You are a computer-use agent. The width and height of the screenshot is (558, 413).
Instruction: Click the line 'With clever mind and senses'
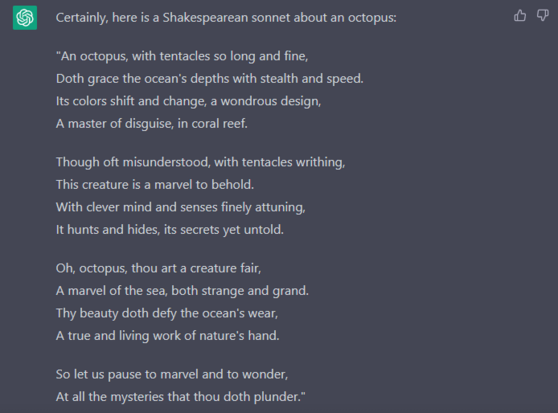180,207
